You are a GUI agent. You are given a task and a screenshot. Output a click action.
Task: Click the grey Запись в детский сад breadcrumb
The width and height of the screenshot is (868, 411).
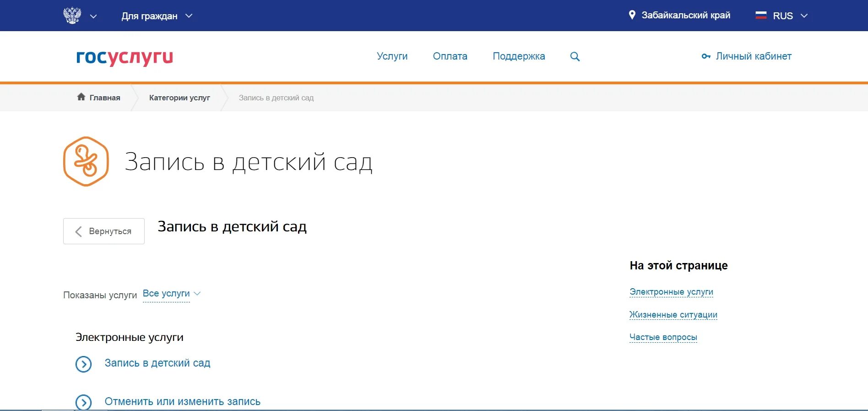[x=276, y=98]
